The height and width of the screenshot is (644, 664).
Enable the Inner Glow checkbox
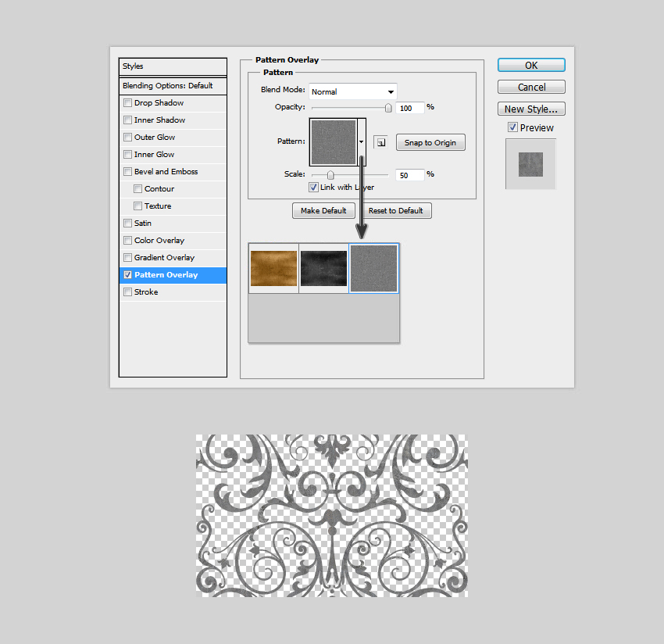(x=127, y=154)
